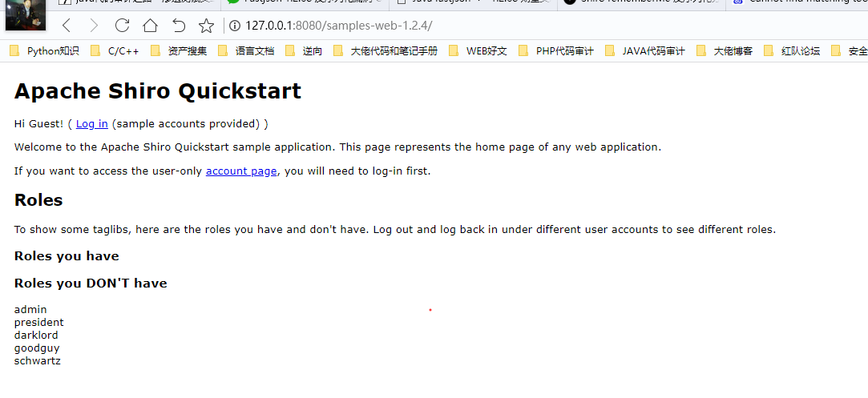Switch to the Shiro rememberMe browser tab

tap(641, 2)
